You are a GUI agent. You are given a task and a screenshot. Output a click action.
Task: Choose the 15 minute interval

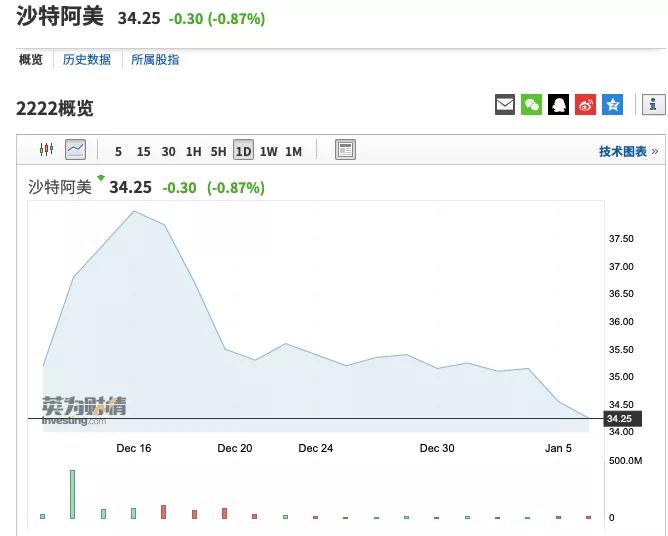click(x=143, y=152)
